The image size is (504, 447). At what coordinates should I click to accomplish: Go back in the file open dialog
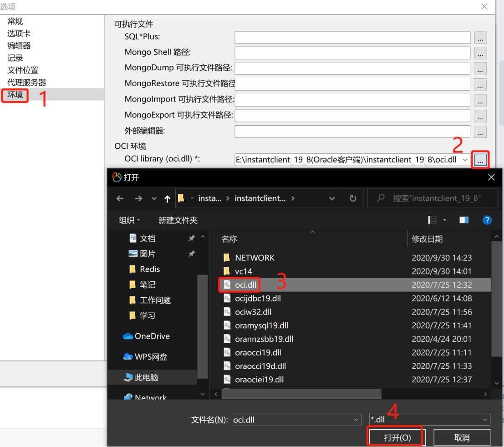pyautogui.click(x=120, y=198)
